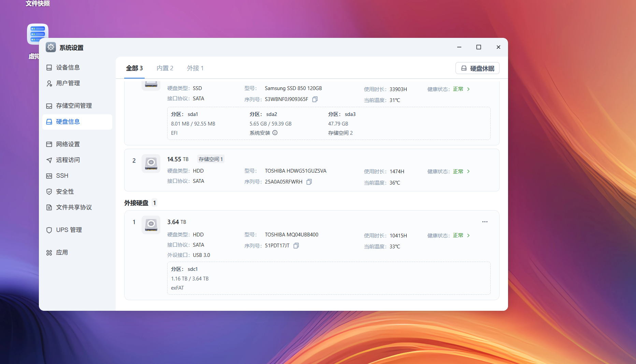Expand health status of TOSHIBA MQ04UBB400
Viewport: 636px width, 364px height.
click(468, 235)
